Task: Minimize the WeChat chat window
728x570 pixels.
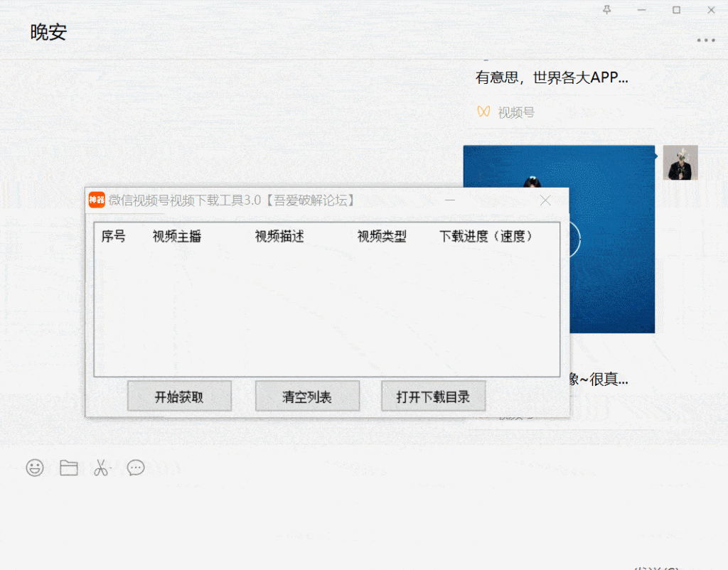Action: tap(642, 10)
